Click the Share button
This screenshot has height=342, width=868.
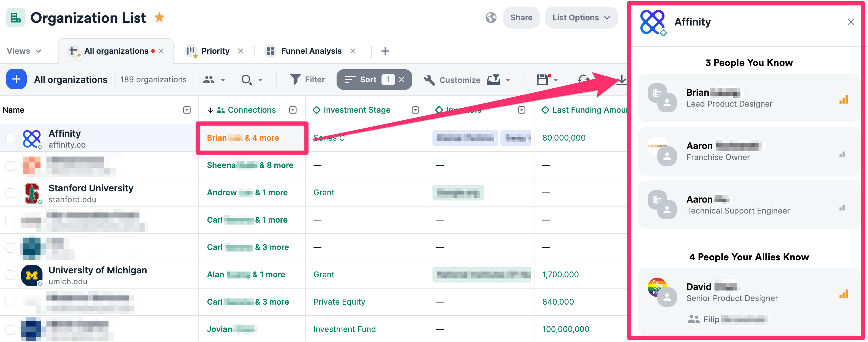521,18
